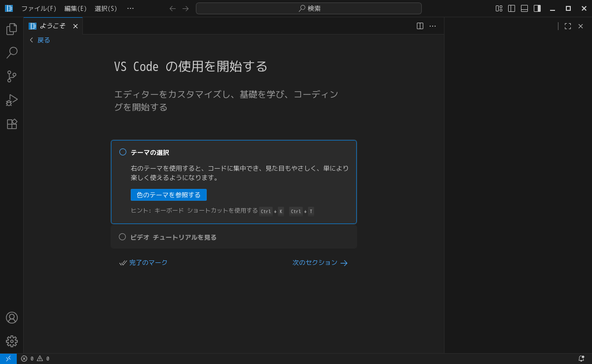Open the 選択(S) menu
Screen dimensions: 592x364
tap(106, 8)
